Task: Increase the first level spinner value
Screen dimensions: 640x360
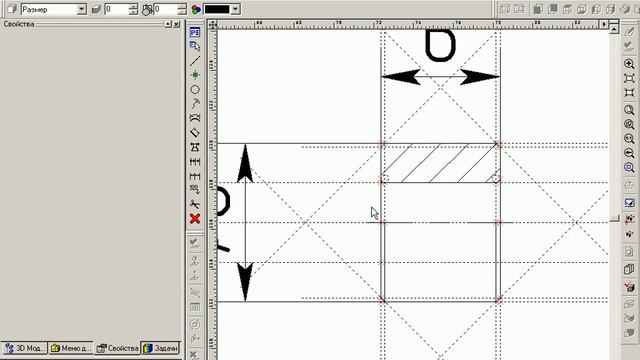Action: (133, 7)
